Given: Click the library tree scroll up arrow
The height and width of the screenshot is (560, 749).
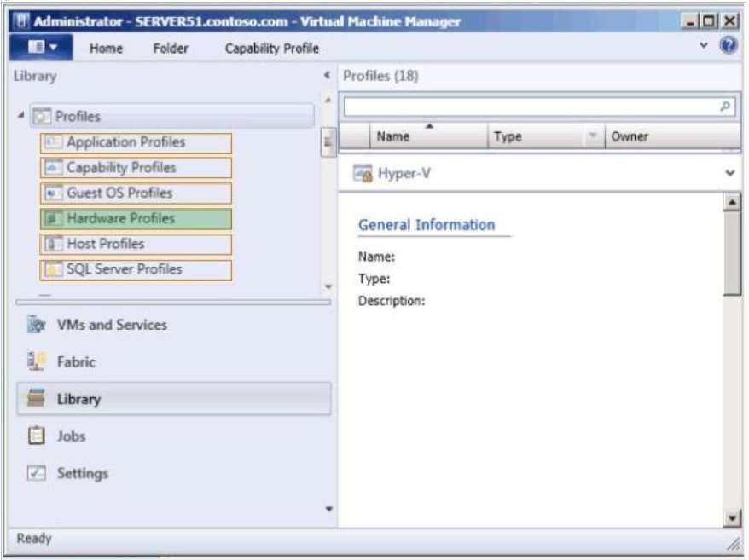Looking at the screenshot, I should 328,101.
